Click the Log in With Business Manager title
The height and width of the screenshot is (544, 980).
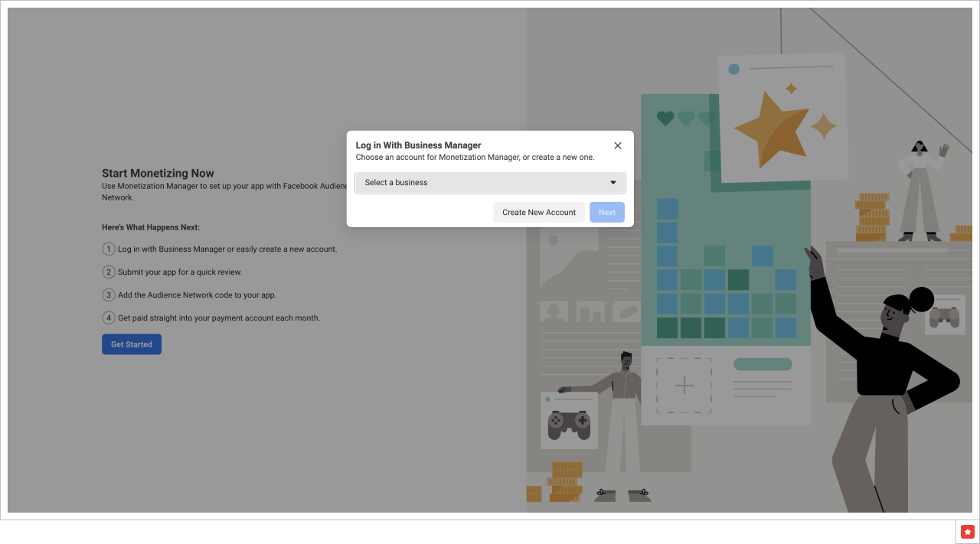[x=418, y=145]
